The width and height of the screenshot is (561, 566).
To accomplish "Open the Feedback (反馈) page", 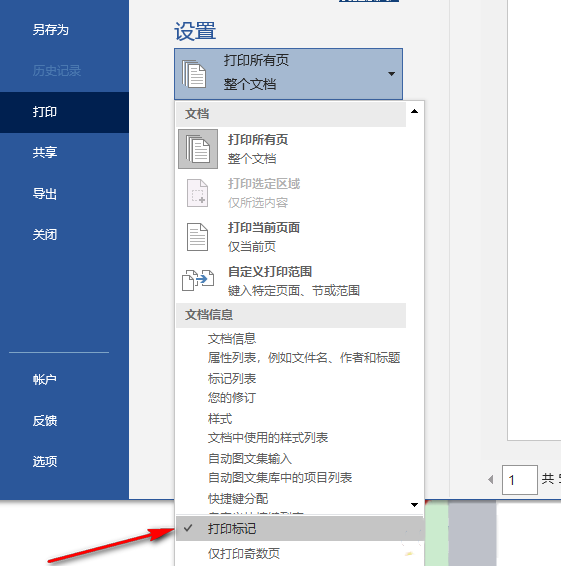I will [45, 421].
